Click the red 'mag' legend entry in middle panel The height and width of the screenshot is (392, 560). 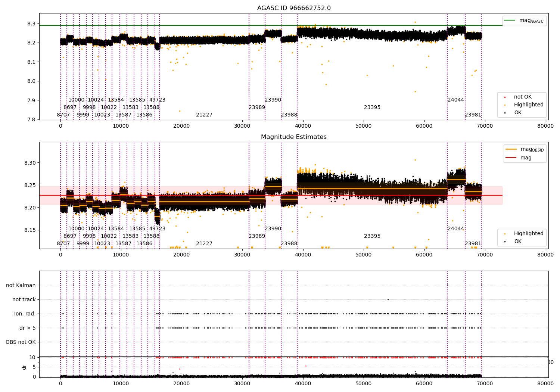519,158
